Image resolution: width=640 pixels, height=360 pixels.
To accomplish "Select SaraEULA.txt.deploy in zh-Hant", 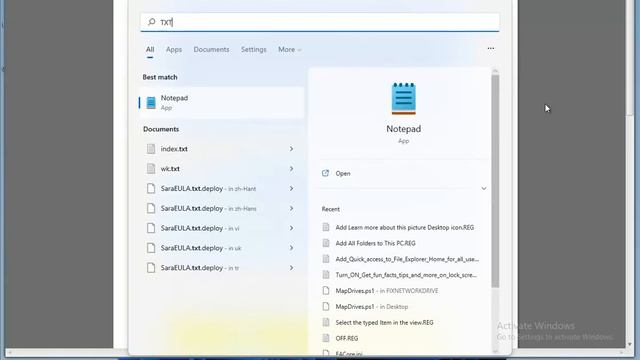I will pos(208,189).
